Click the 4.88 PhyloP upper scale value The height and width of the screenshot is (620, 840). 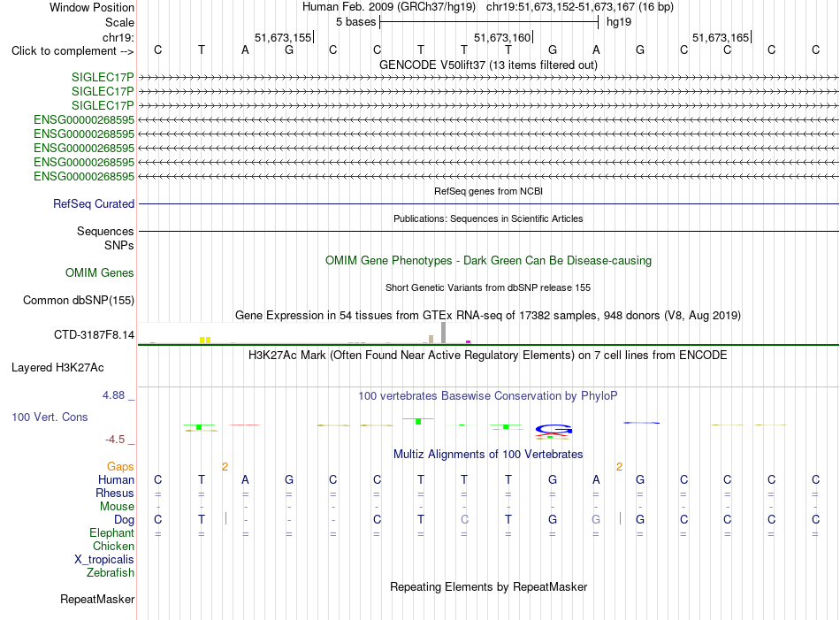(113, 395)
